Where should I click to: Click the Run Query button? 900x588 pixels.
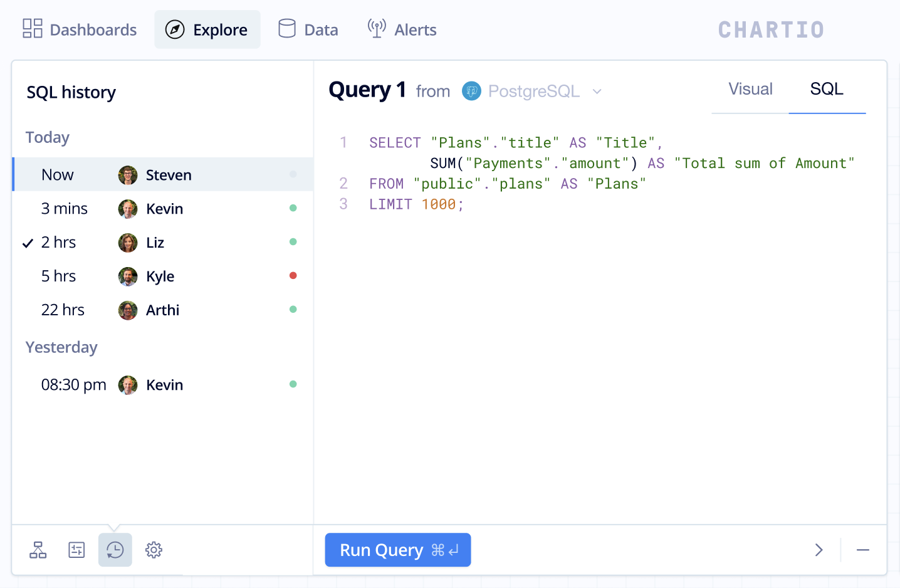click(x=398, y=550)
